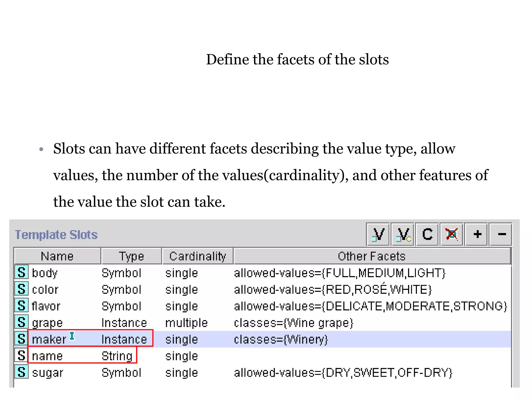The image size is (532, 399).
Task: Click single cardinality in name row
Action: [x=182, y=357]
